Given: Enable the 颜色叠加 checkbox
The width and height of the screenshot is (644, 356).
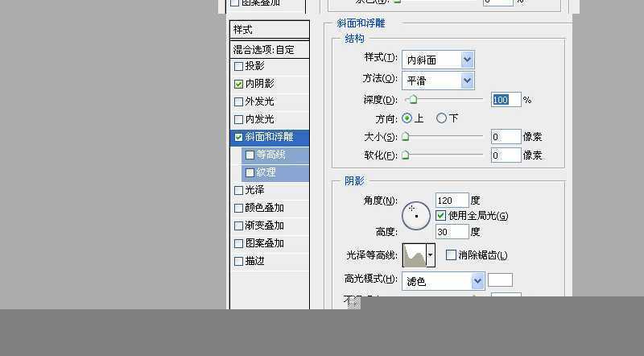Looking at the screenshot, I should [x=238, y=208].
